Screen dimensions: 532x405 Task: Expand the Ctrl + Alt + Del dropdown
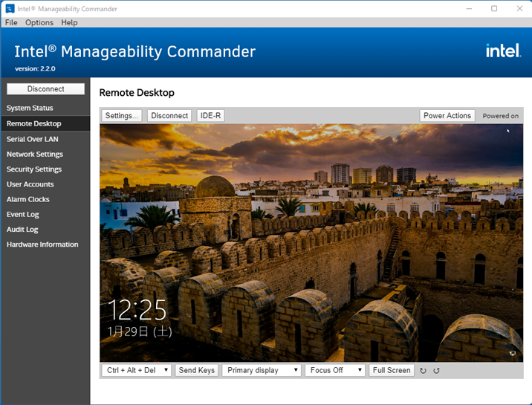[137, 370]
